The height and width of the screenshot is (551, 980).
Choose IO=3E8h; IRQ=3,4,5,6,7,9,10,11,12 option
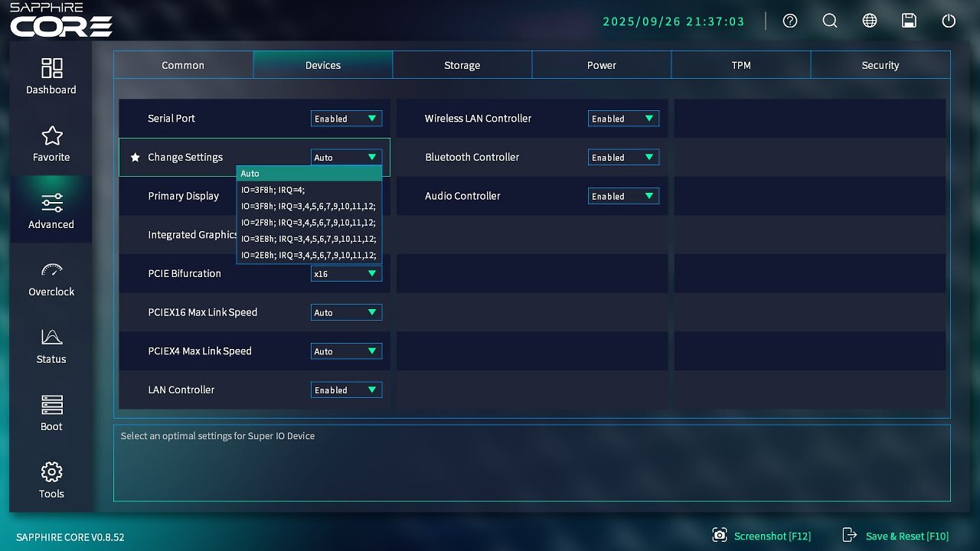coord(309,239)
